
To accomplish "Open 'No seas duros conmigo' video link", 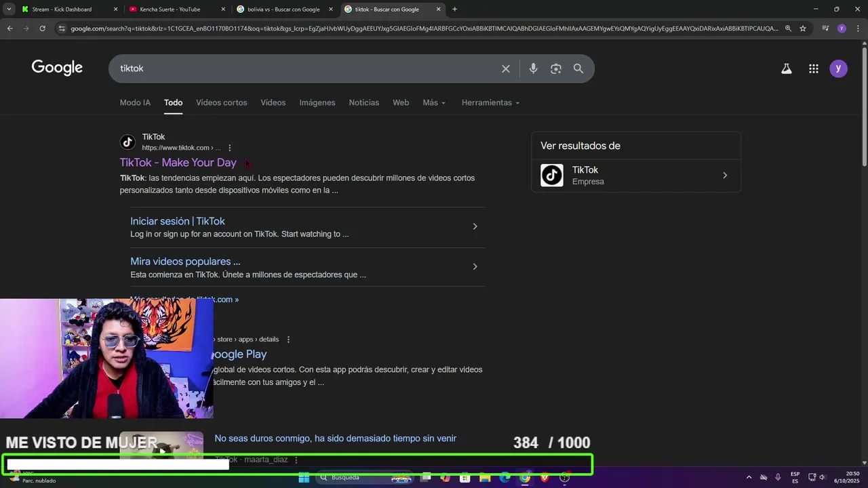I will pos(336,439).
